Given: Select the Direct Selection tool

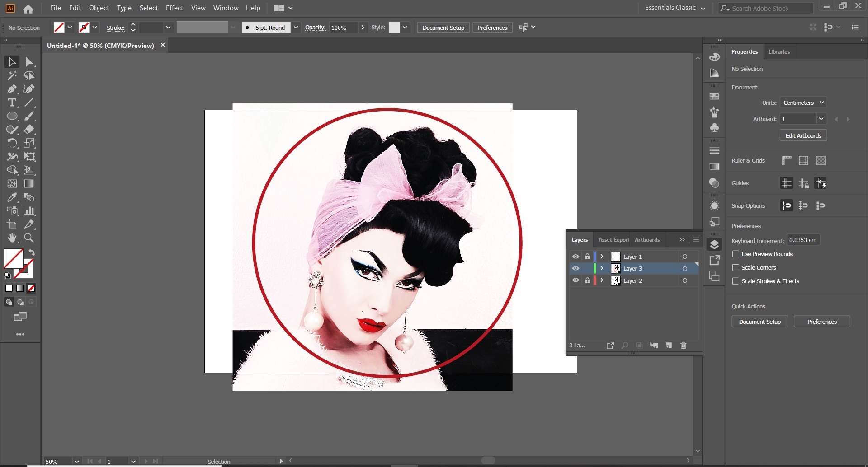Looking at the screenshot, I should (x=29, y=62).
